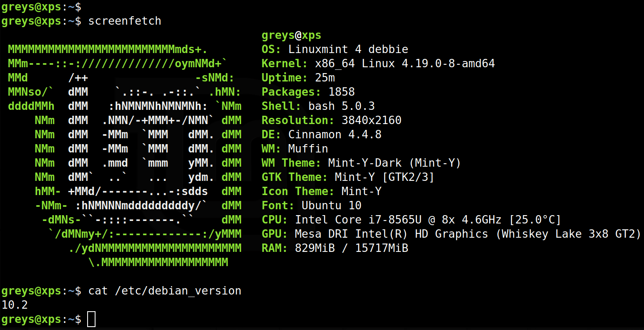Click the Linux Mint ASCII logo
The image size is (644, 330).
click(125, 155)
